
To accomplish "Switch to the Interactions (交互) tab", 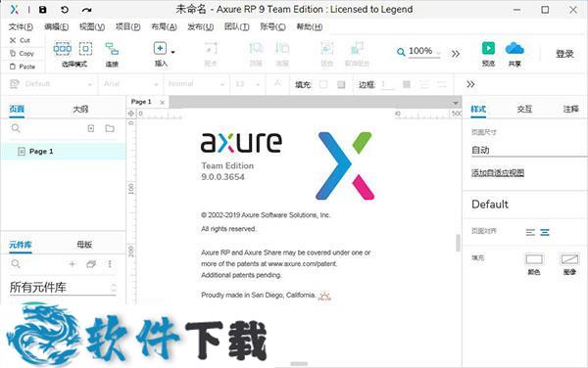I will (524, 109).
